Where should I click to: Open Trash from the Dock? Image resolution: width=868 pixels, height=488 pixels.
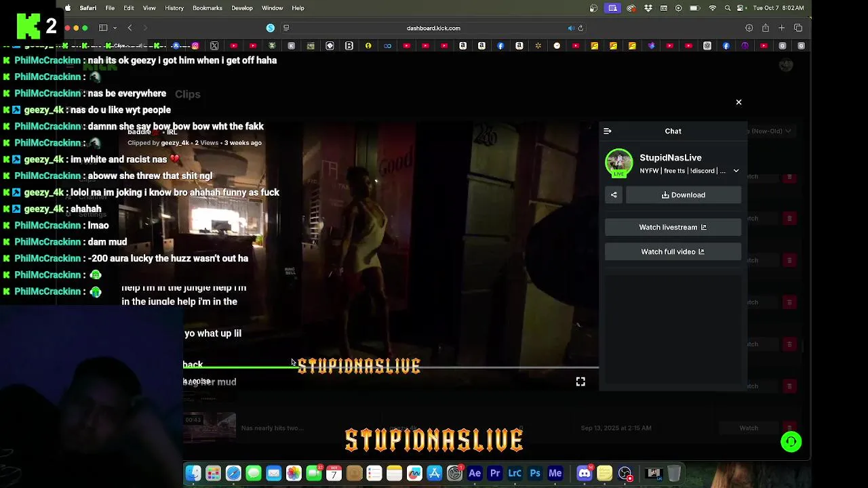pos(674,473)
